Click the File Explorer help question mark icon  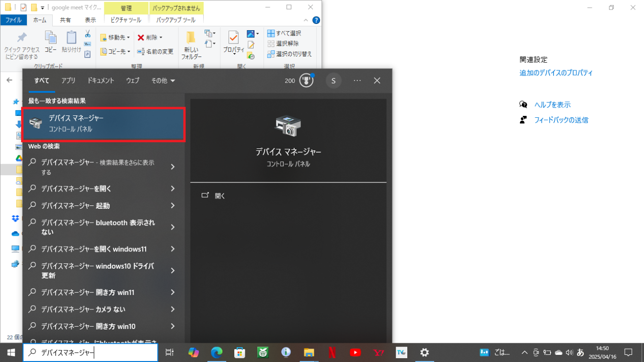click(316, 20)
